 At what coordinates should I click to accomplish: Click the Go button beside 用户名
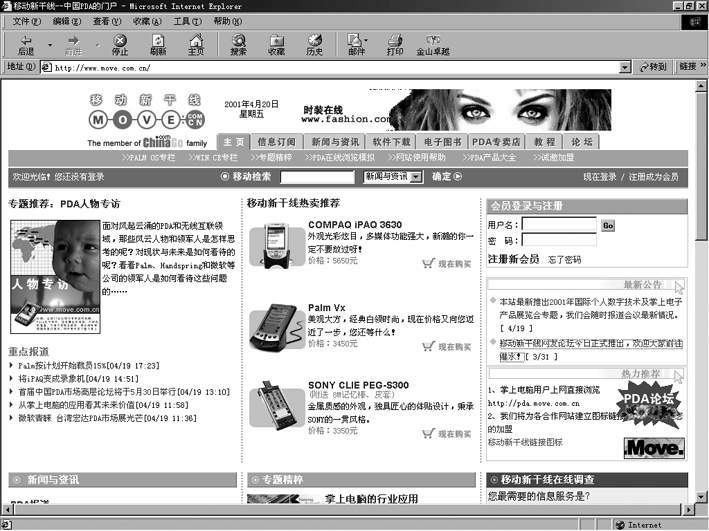(608, 225)
